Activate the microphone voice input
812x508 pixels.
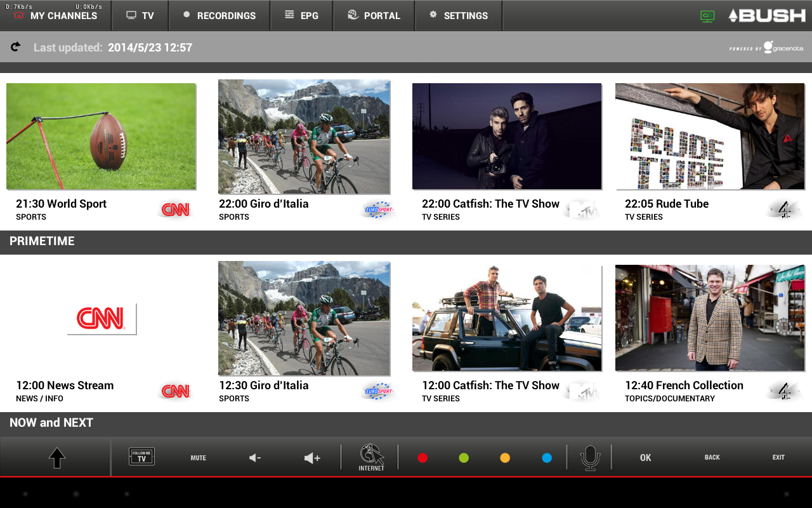[x=590, y=458]
